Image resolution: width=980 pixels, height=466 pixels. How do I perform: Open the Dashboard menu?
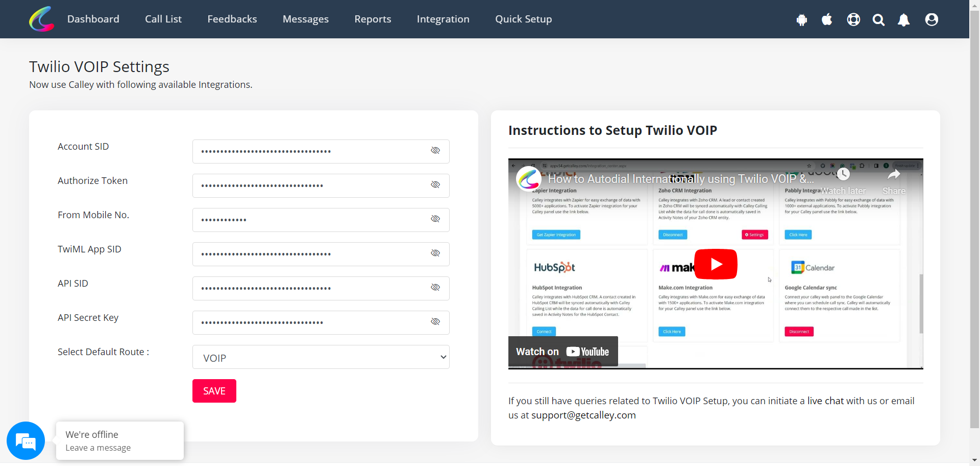(x=93, y=19)
